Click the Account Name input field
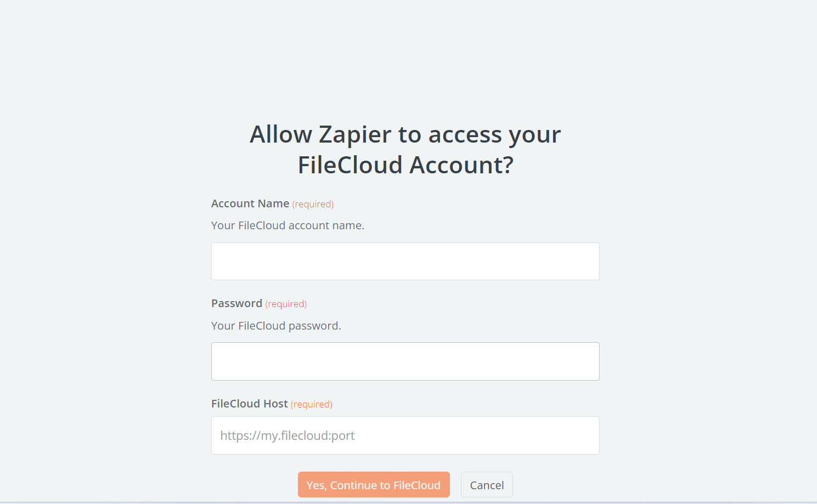Image resolution: width=817 pixels, height=504 pixels. tap(405, 261)
